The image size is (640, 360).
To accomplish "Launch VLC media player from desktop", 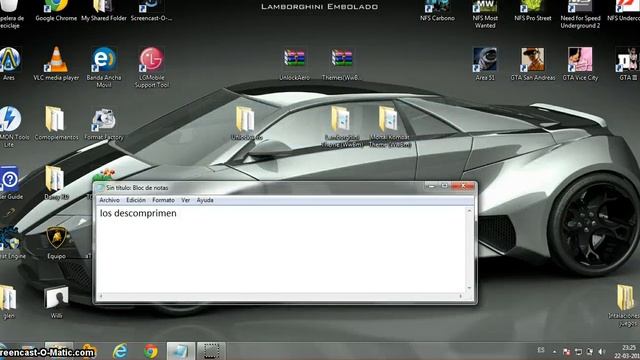I will 56,63.
